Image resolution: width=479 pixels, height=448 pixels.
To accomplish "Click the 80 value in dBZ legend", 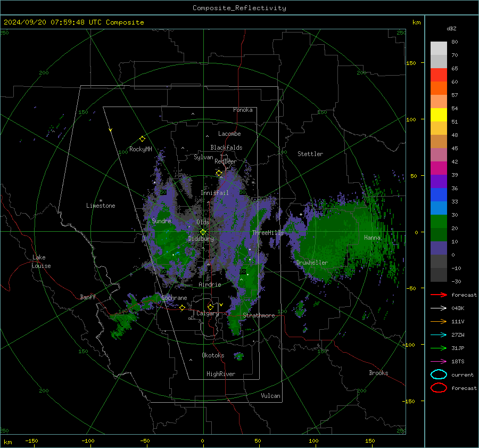I will [x=455, y=42].
